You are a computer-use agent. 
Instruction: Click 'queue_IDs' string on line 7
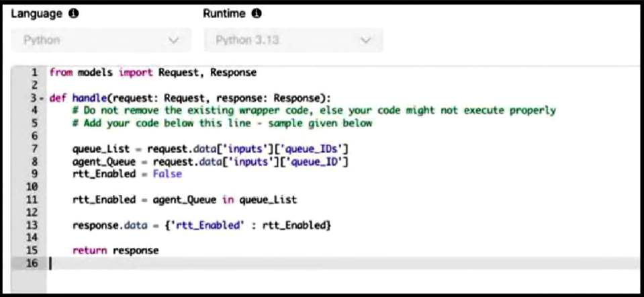[314, 148]
